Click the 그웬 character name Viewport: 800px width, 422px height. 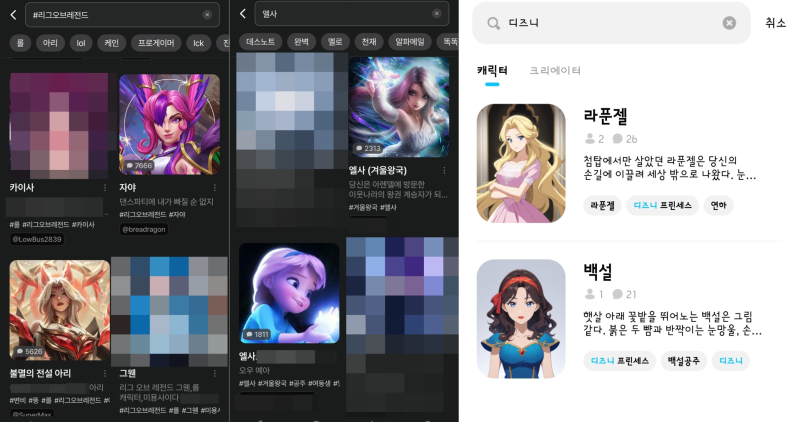click(128, 373)
